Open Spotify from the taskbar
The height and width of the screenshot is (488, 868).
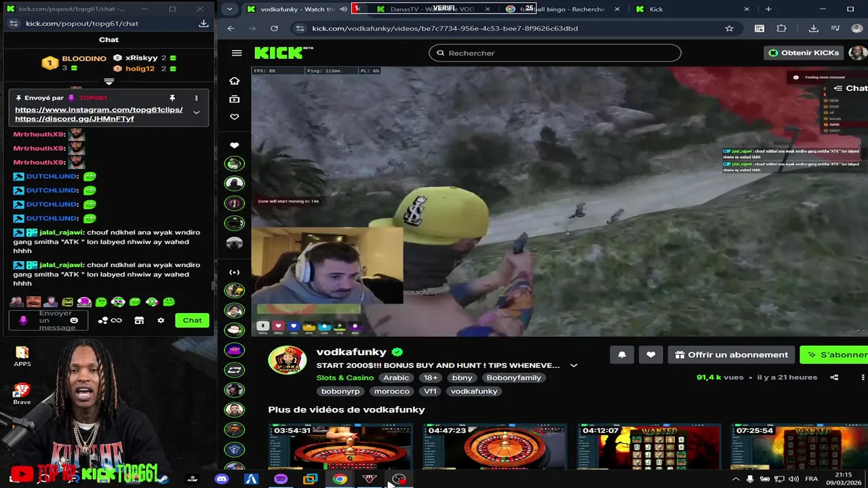[281, 479]
